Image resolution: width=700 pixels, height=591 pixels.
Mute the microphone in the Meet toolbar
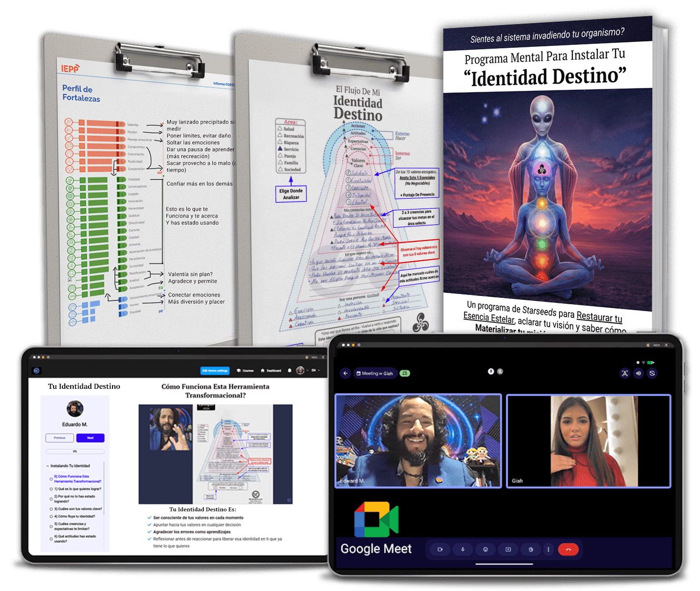pyautogui.click(x=463, y=550)
